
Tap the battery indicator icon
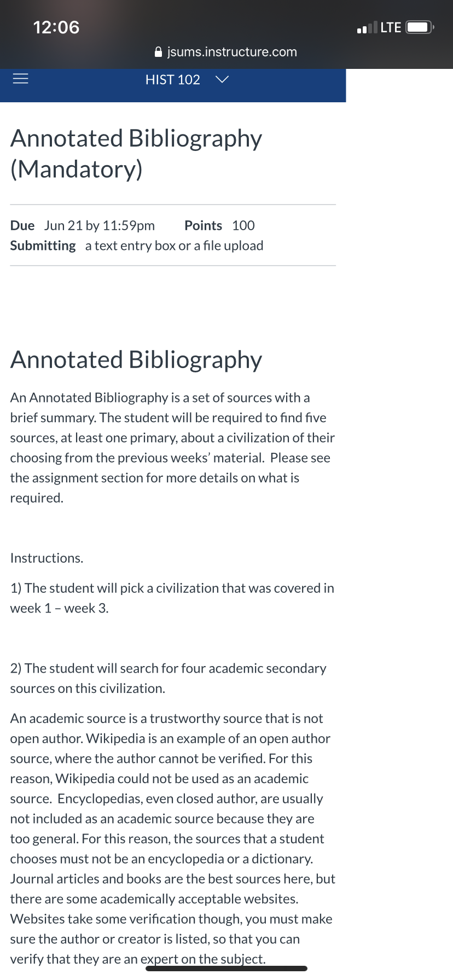[420, 27]
